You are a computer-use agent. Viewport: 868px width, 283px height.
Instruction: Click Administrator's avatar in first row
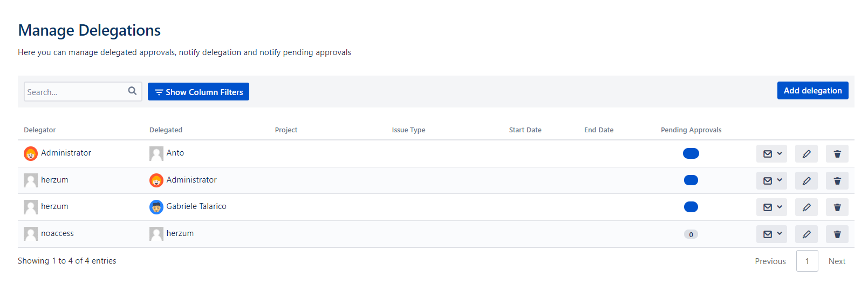pos(31,154)
